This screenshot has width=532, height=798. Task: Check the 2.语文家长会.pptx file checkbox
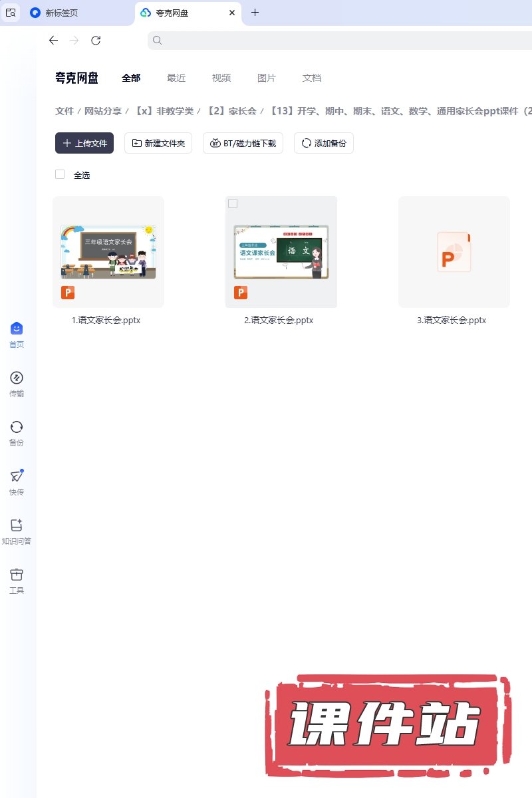coord(233,203)
